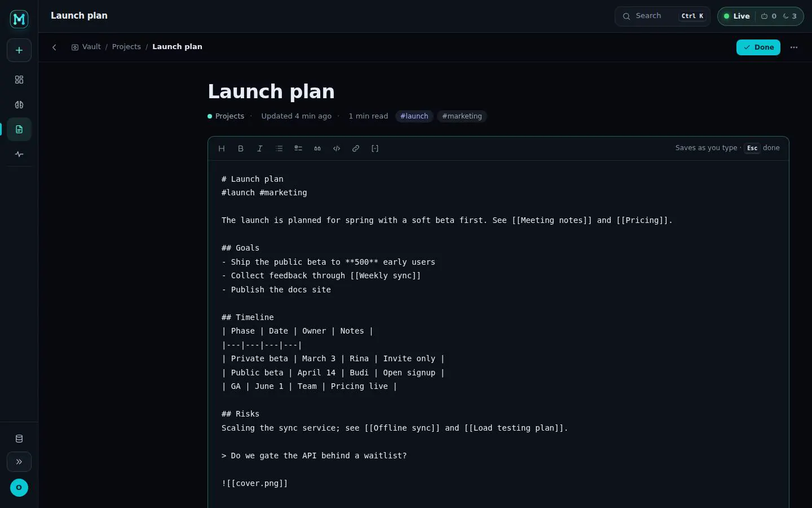Insert a link
The width and height of the screenshot is (812, 508).
click(x=356, y=148)
